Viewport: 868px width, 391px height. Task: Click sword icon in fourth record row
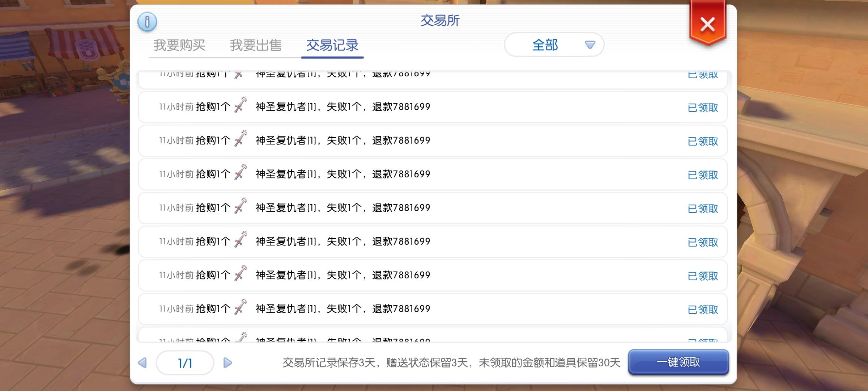tap(241, 172)
